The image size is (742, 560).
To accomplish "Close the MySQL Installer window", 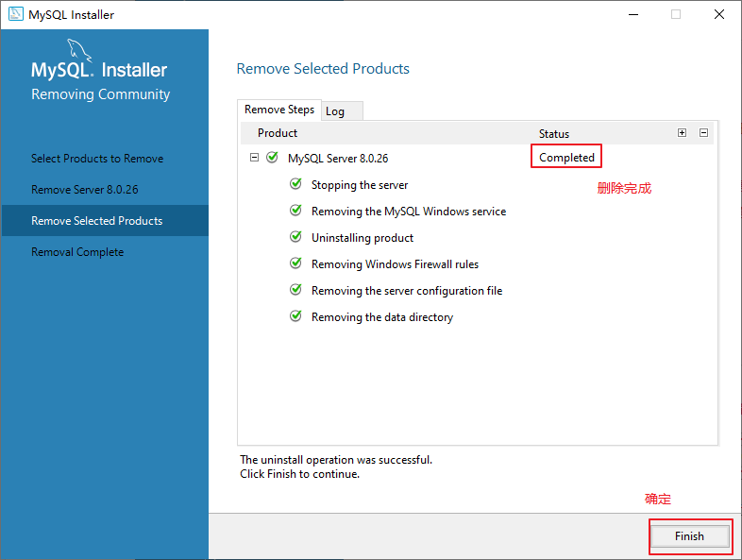I will [718, 15].
